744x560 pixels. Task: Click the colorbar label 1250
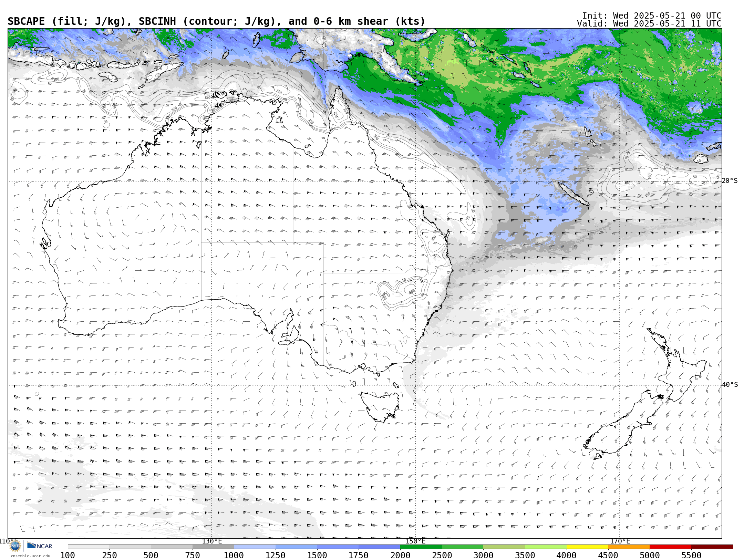276,556
